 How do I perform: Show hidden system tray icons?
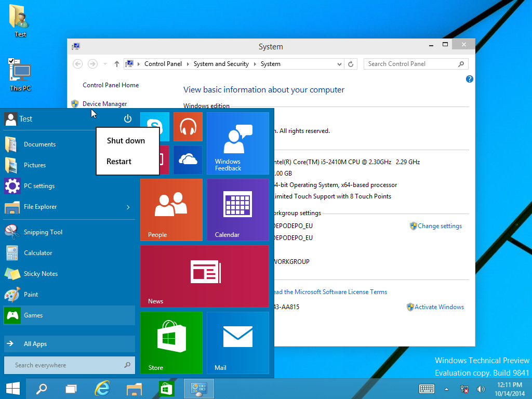(x=446, y=389)
